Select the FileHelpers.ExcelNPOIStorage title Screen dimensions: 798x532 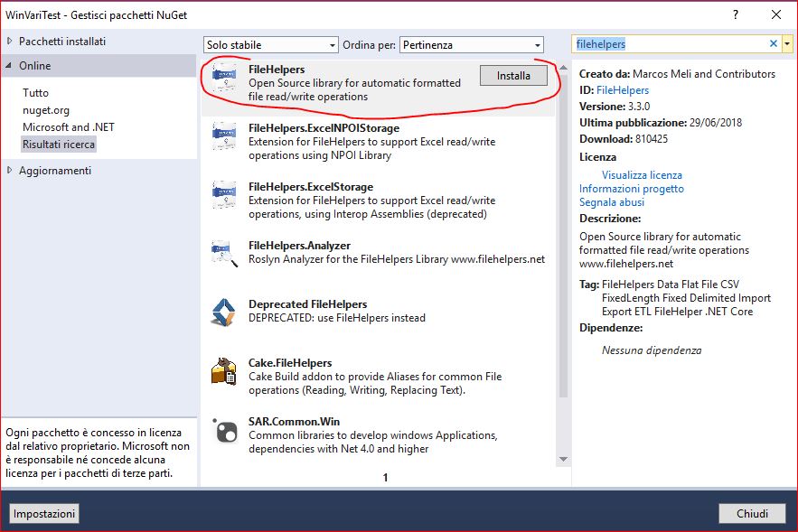pos(324,128)
